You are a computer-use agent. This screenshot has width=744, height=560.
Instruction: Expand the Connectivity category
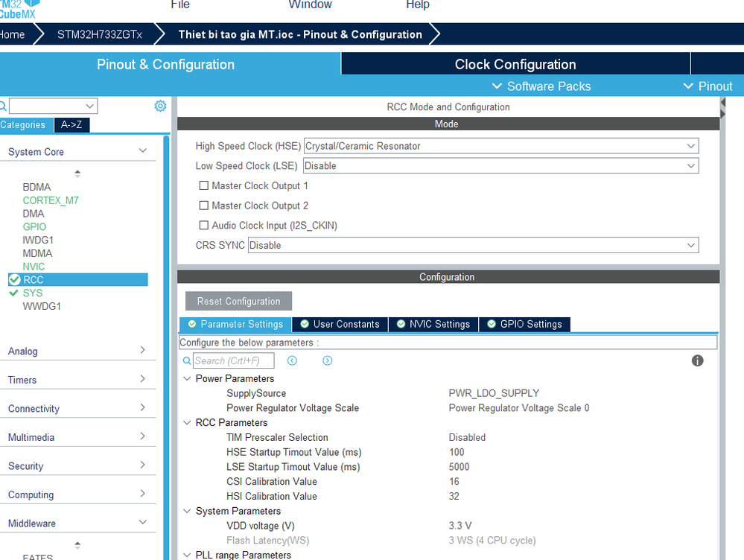(x=142, y=407)
